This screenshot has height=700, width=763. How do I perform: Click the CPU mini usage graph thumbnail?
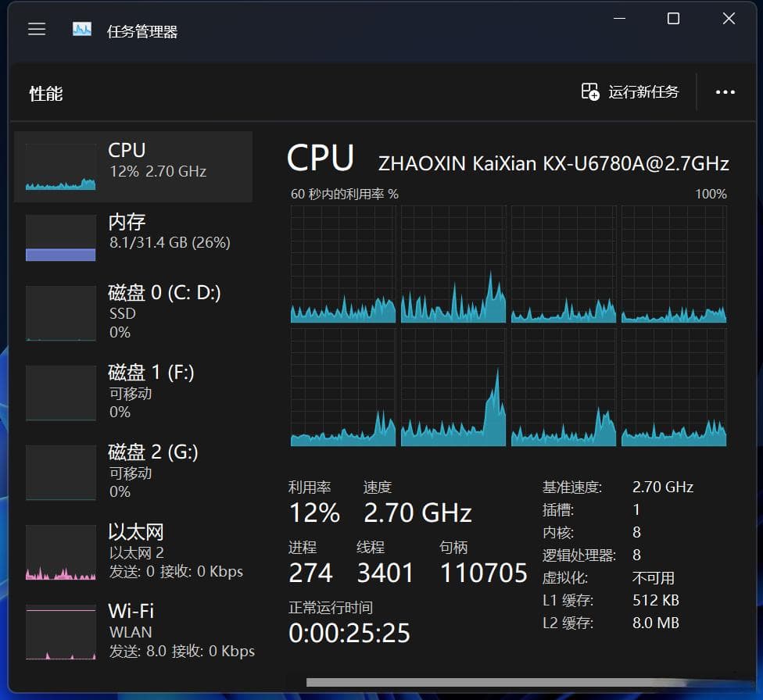pos(61,167)
